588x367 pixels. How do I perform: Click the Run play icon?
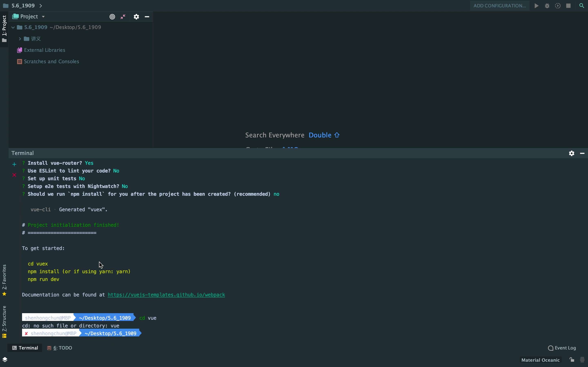pyautogui.click(x=537, y=6)
